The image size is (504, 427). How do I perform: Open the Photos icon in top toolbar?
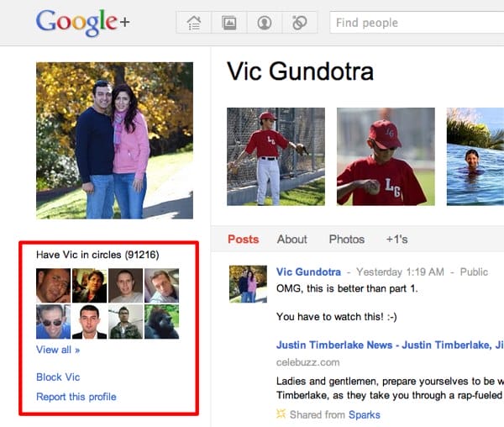(228, 23)
